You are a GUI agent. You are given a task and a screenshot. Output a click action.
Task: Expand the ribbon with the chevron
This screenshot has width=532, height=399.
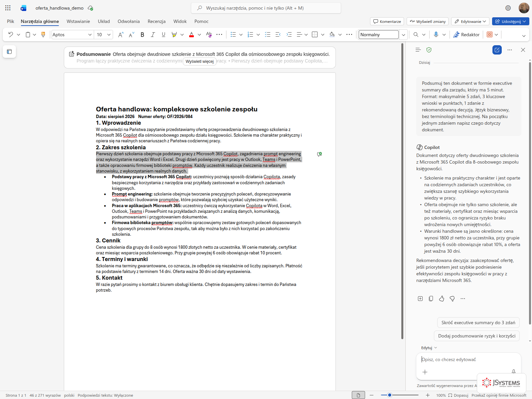coord(524,36)
